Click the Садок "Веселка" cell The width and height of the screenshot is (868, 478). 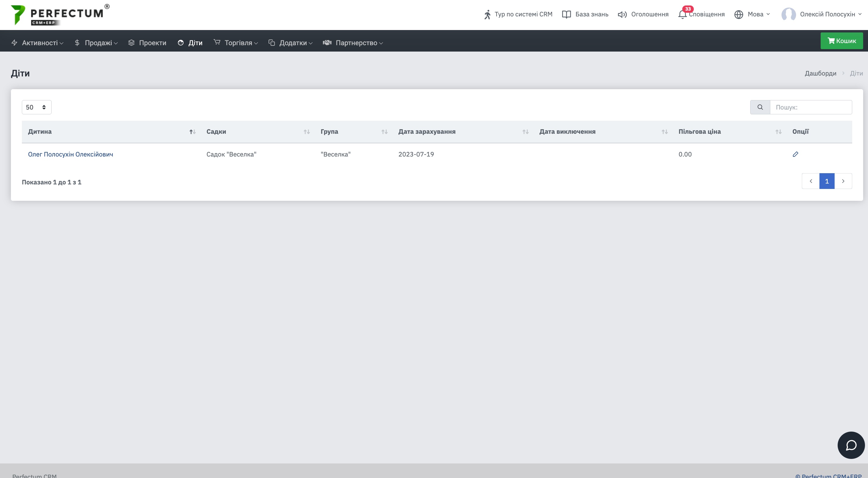[231, 154]
